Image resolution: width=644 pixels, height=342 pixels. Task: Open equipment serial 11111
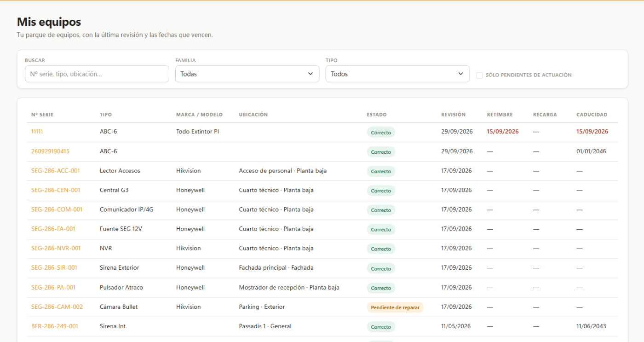tap(37, 132)
